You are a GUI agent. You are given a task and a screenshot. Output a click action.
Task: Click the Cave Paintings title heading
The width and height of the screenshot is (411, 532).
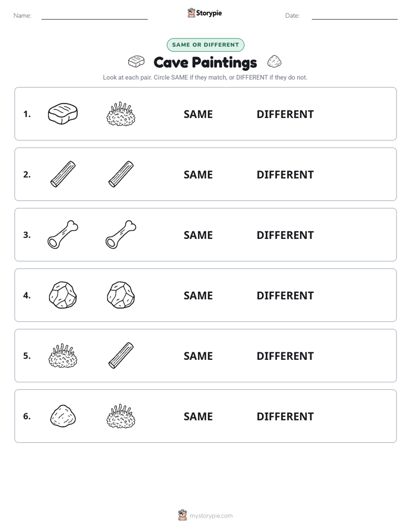(205, 62)
